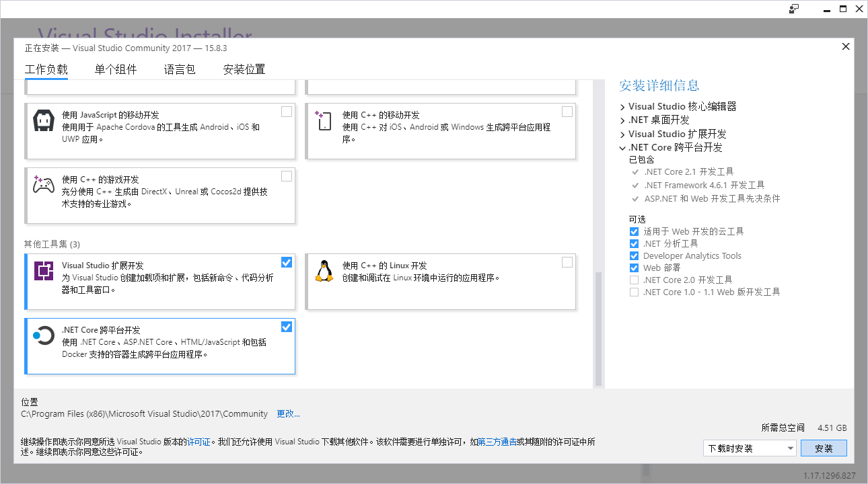Click the workloads list vertical scrollbar thumb
The image size is (868, 484).
pos(598,329)
